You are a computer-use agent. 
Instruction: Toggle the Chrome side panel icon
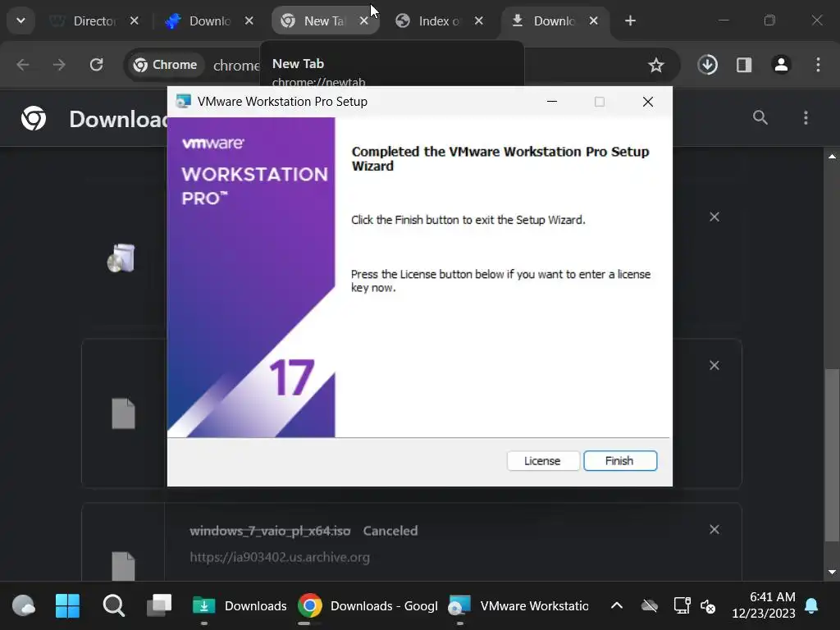pyautogui.click(x=744, y=65)
